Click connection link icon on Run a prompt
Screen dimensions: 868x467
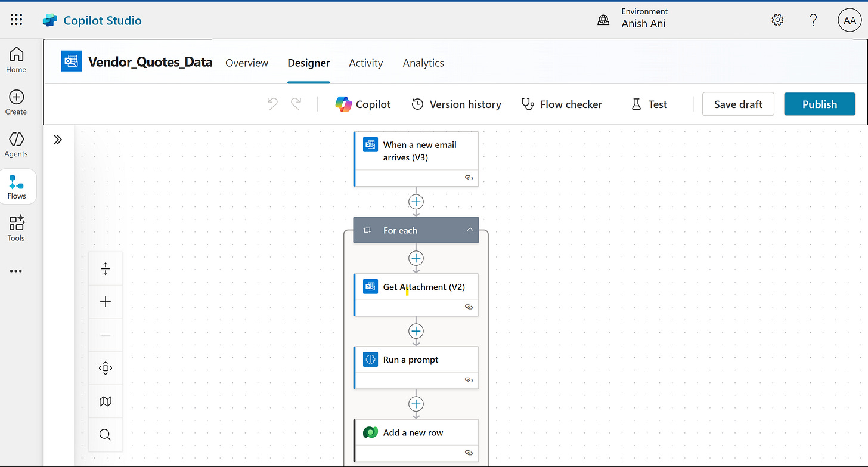pos(469,379)
